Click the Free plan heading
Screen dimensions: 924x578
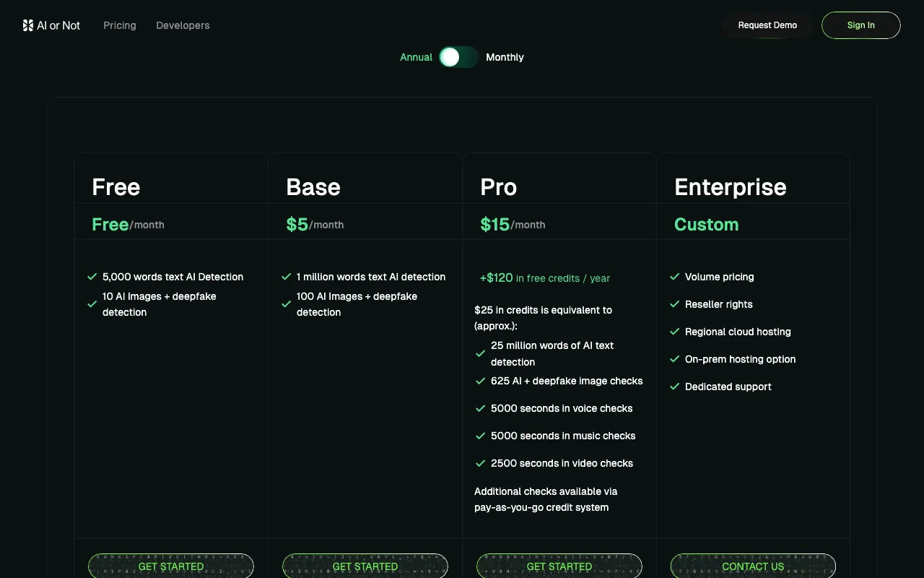click(x=116, y=187)
